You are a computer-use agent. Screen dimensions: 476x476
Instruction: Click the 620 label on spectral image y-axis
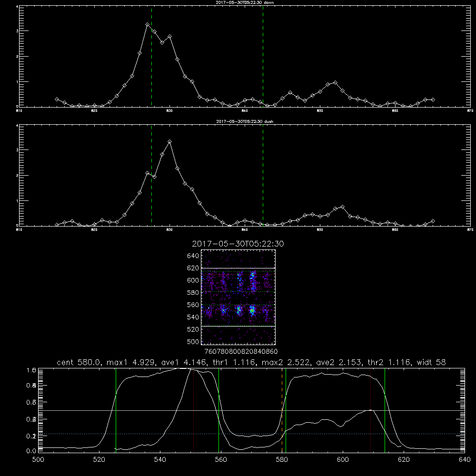click(x=193, y=268)
